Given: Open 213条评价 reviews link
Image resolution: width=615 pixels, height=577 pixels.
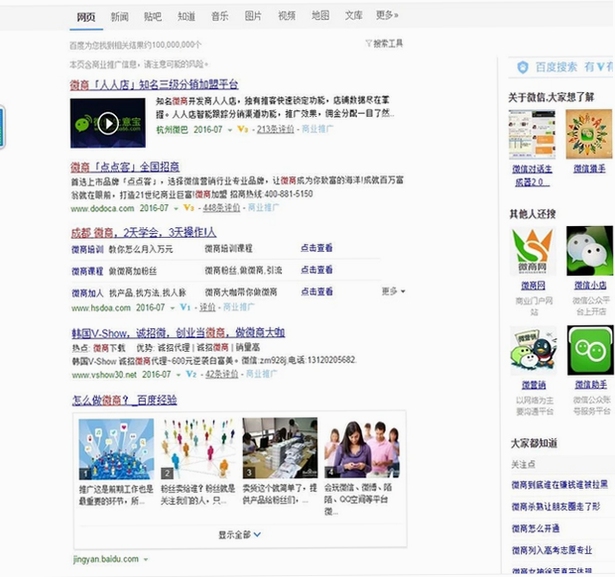Looking at the screenshot, I should pos(275,129).
